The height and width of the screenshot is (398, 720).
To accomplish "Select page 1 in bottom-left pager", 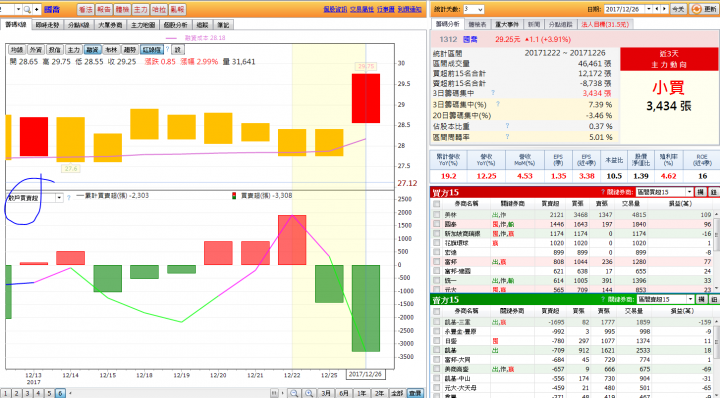I will tap(6, 393).
